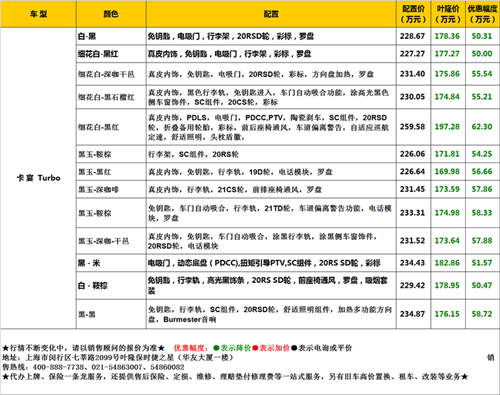
Task: Click the black dot 表示电询或平价 legend
Action: pos(322,348)
